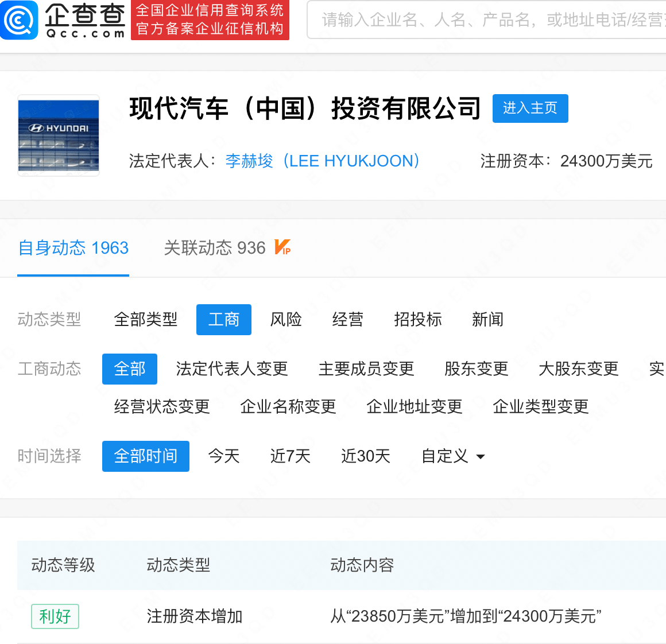Filter by 法定代表人变更
Viewport: 666px width, 644px height.
click(x=232, y=369)
